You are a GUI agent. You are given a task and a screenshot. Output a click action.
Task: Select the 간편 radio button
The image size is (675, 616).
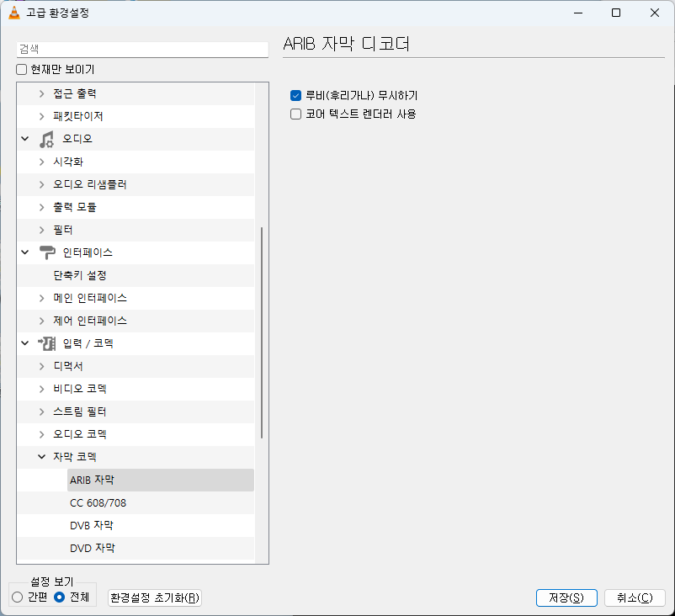(17, 597)
